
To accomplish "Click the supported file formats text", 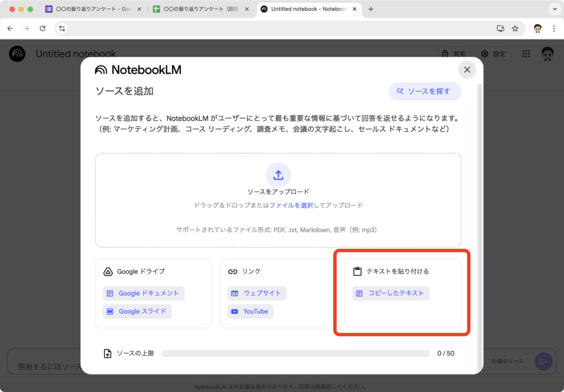I will [x=277, y=230].
